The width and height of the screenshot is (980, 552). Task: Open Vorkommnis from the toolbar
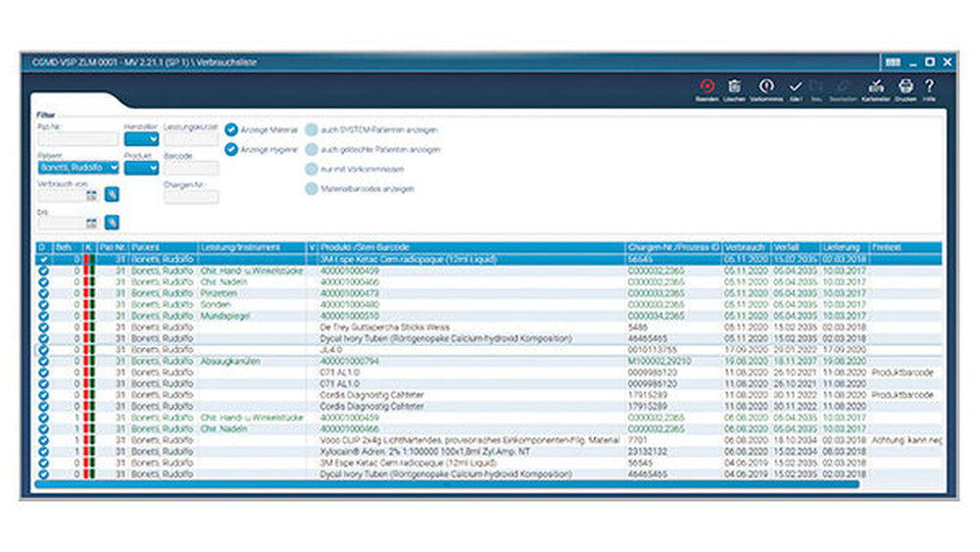[766, 87]
